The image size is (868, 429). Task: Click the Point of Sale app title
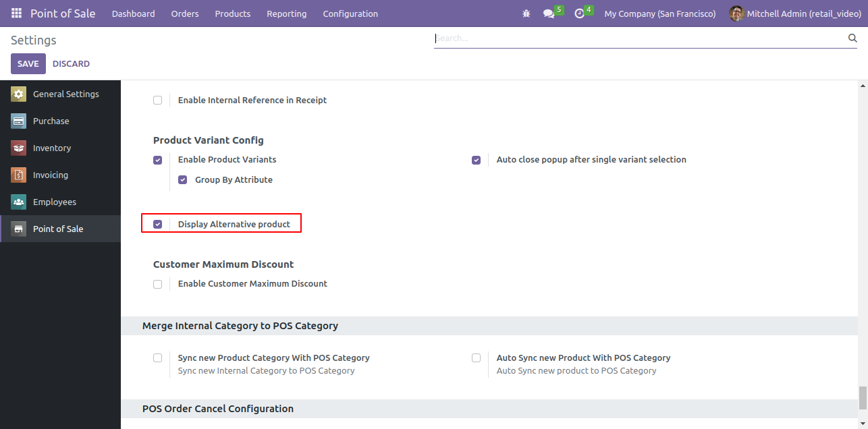point(63,13)
